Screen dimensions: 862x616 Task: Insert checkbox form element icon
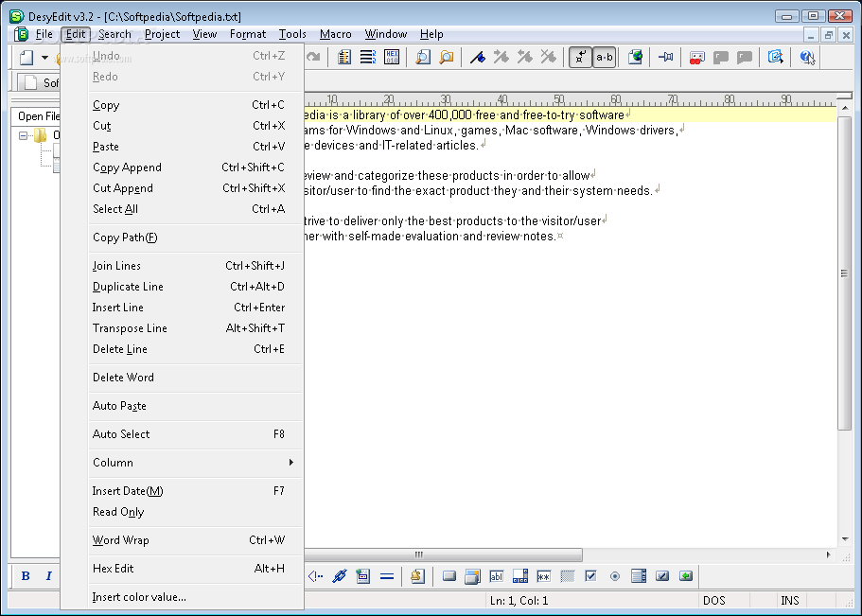591,576
